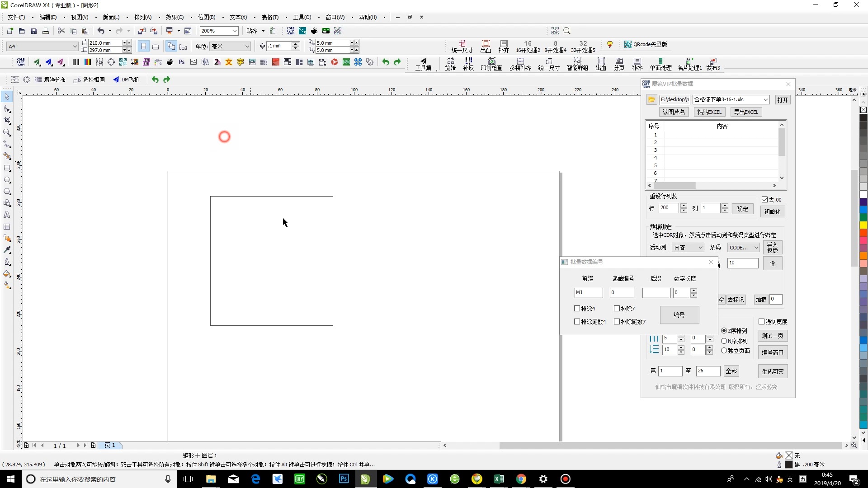Open the 旋转 rotate plugin tool
Screen dimensions: 868x488
pos(450,64)
